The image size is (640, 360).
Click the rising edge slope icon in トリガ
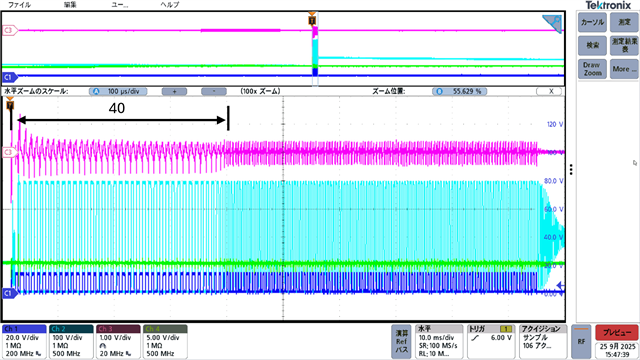click(475, 338)
